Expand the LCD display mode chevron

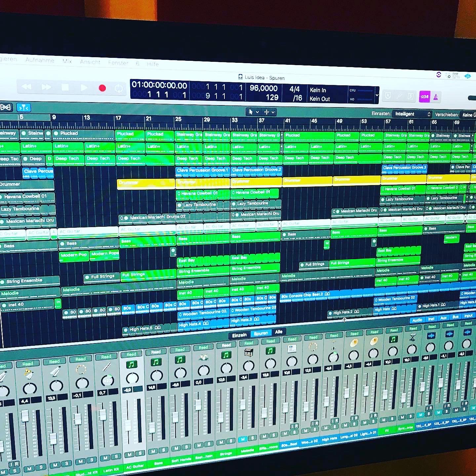[377, 95]
